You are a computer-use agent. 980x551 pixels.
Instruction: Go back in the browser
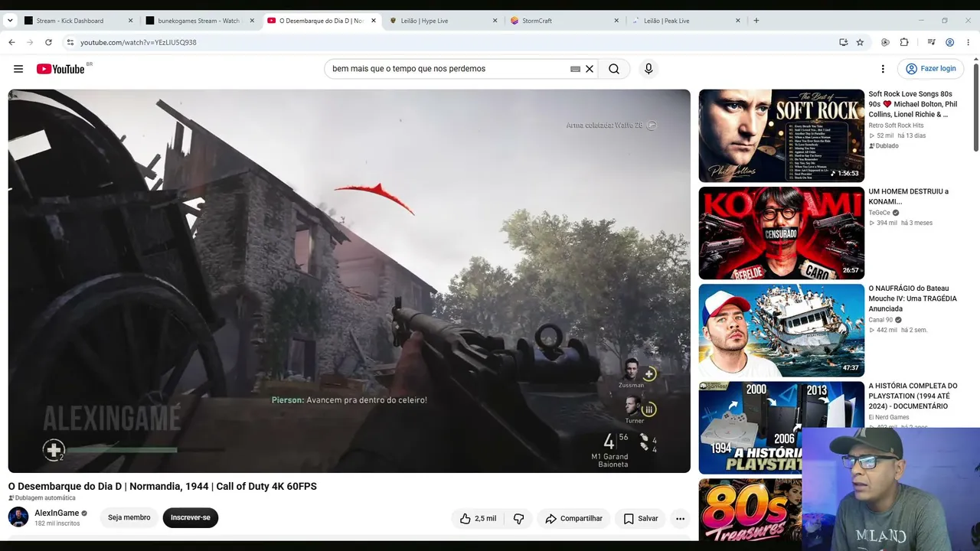tap(11, 42)
